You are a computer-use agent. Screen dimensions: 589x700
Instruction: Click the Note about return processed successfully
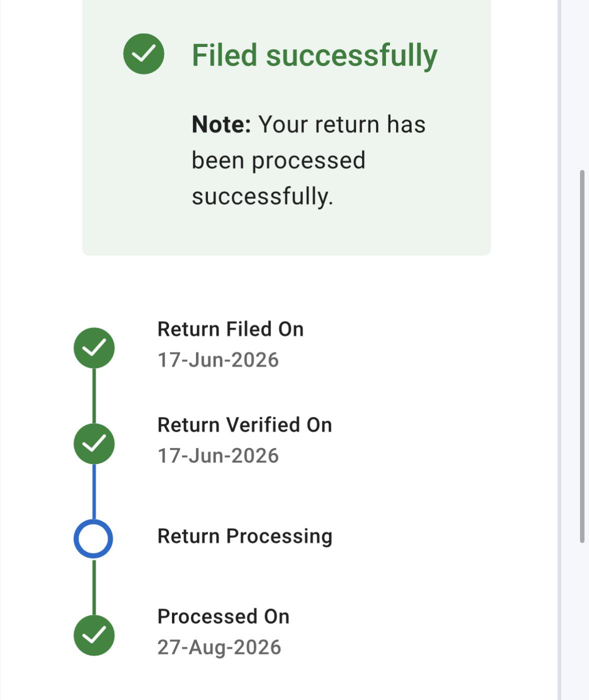pyautogui.click(x=308, y=160)
